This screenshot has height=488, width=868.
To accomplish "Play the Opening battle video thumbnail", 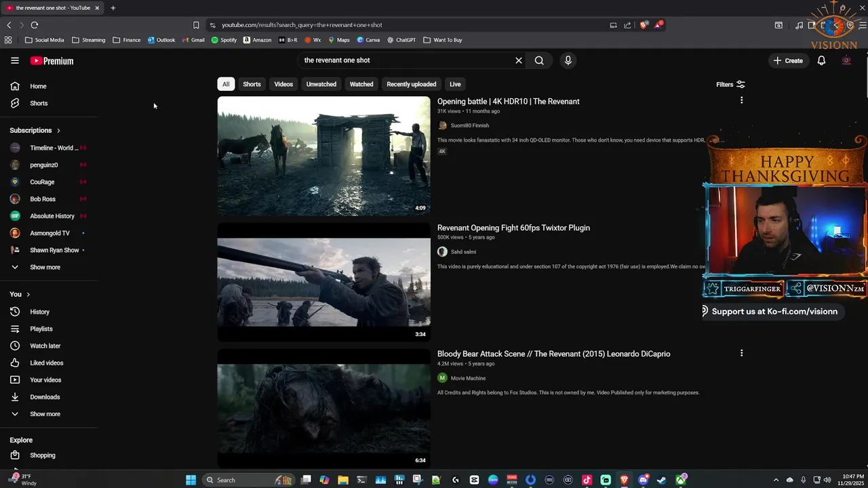I will pyautogui.click(x=323, y=156).
